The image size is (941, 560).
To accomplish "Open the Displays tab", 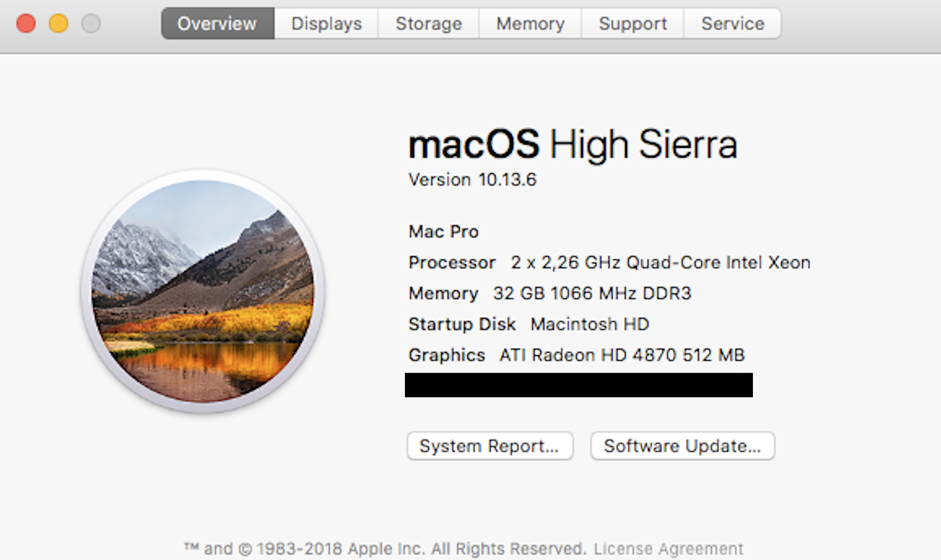I will tap(326, 24).
